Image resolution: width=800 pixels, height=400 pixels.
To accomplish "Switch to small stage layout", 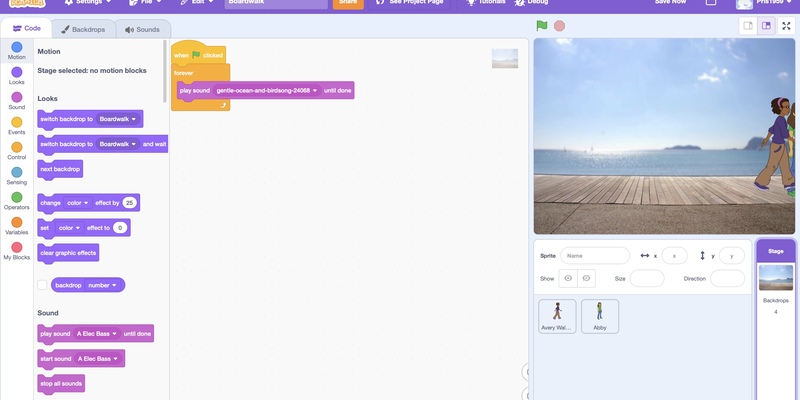I will pos(747,26).
